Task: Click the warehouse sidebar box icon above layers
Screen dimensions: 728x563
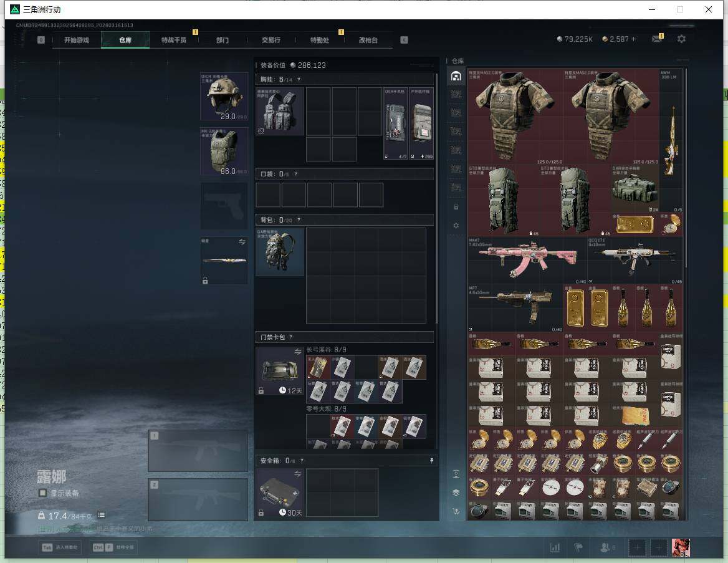Action: coord(456,474)
